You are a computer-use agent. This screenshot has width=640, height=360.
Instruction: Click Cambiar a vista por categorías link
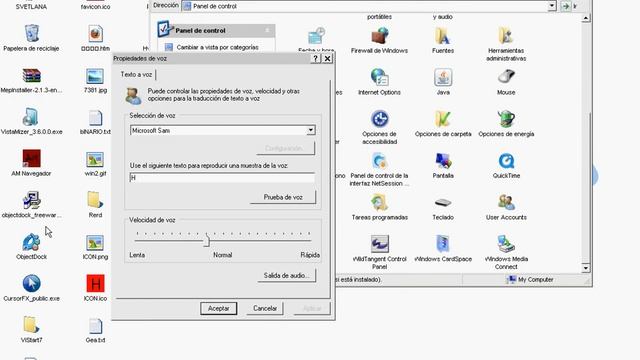point(217,47)
